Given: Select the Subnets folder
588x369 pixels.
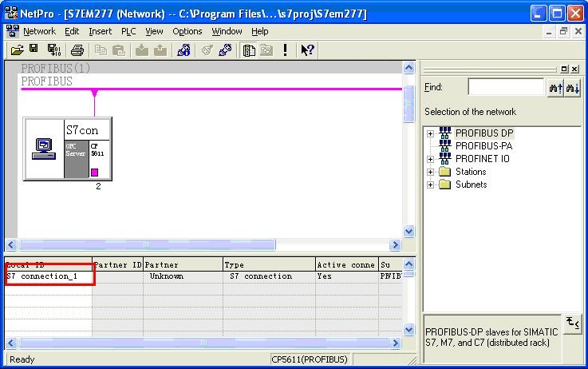Looking at the screenshot, I should 471,184.
